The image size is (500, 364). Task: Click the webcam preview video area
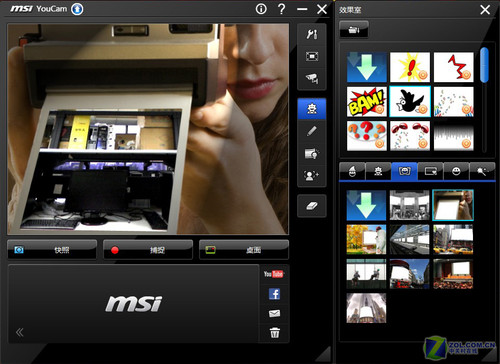click(x=148, y=129)
